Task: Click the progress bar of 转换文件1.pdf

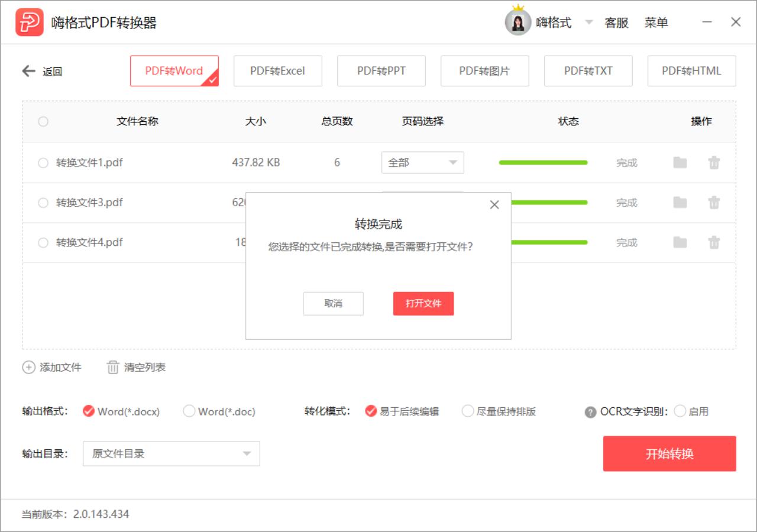Action: pos(542,162)
